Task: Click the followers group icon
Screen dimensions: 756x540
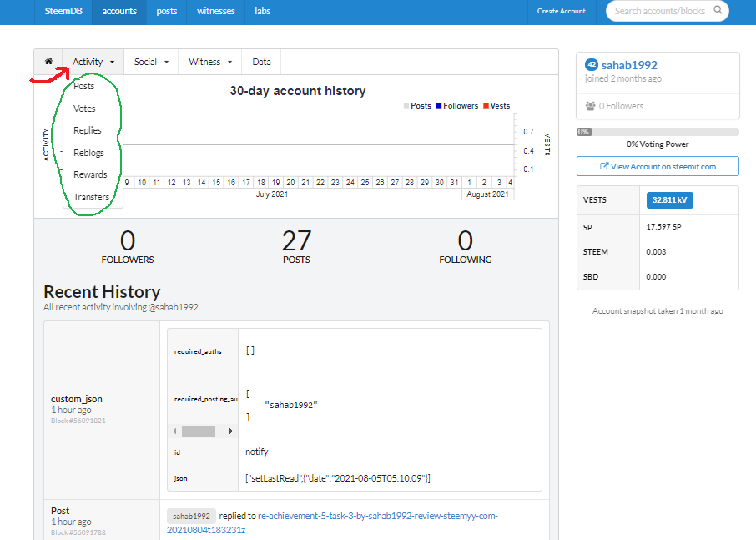Action: (590, 106)
